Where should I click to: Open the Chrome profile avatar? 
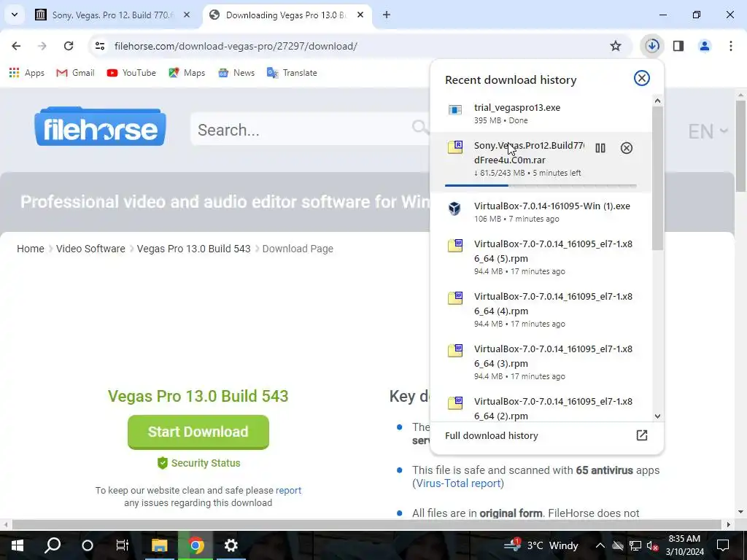tap(705, 46)
